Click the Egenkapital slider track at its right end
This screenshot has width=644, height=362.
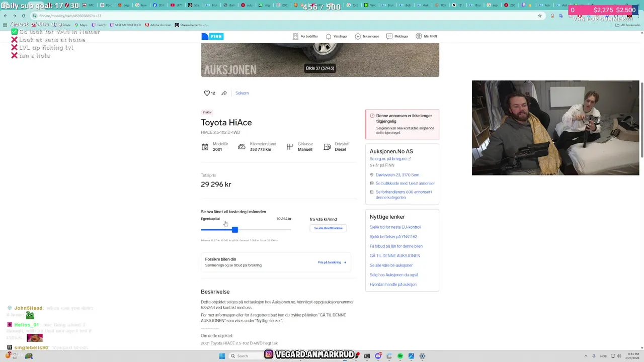(290, 230)
